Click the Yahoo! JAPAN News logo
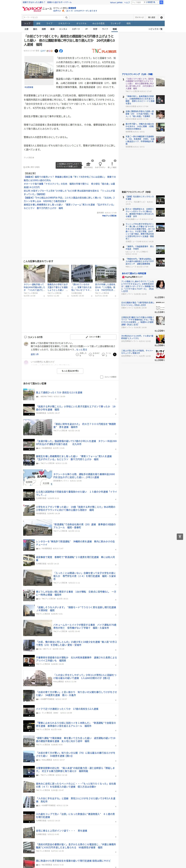The image size is (186, 868). (x=37, y=9)
